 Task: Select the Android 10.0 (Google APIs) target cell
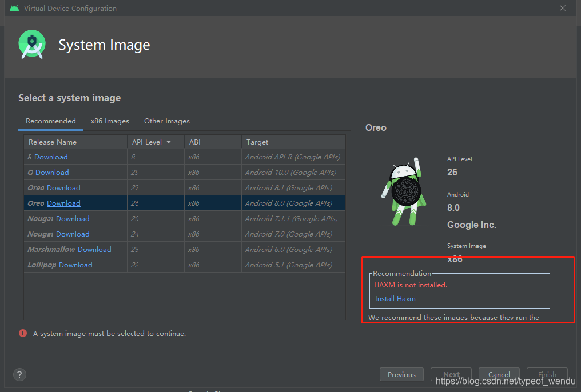293,173
